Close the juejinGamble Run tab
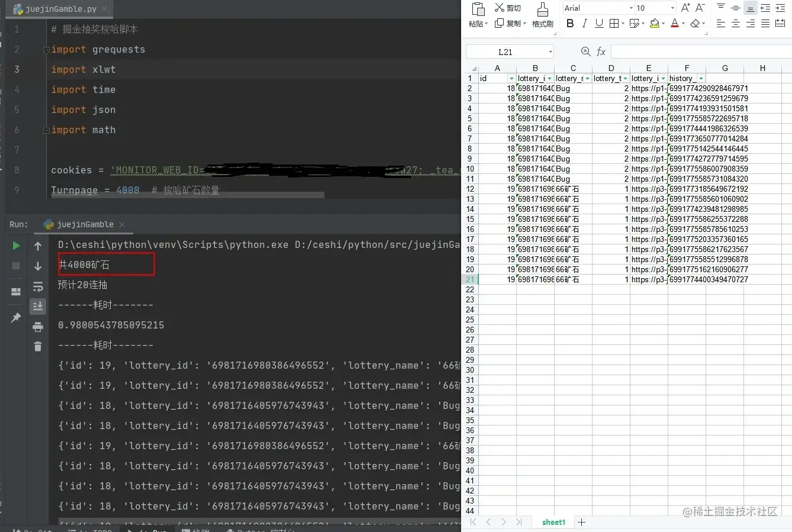The height and width of the screenshot is (532, 792). [x=122, y=224]
